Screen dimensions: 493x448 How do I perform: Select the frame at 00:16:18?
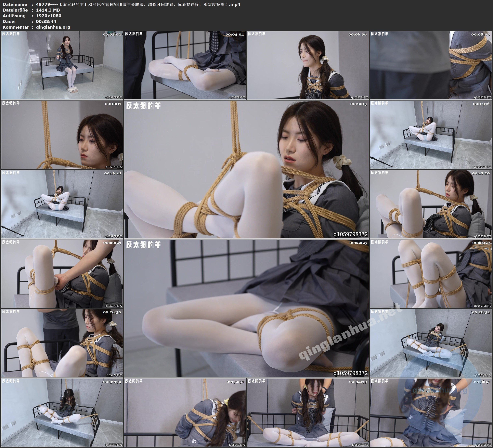(62, 204)
